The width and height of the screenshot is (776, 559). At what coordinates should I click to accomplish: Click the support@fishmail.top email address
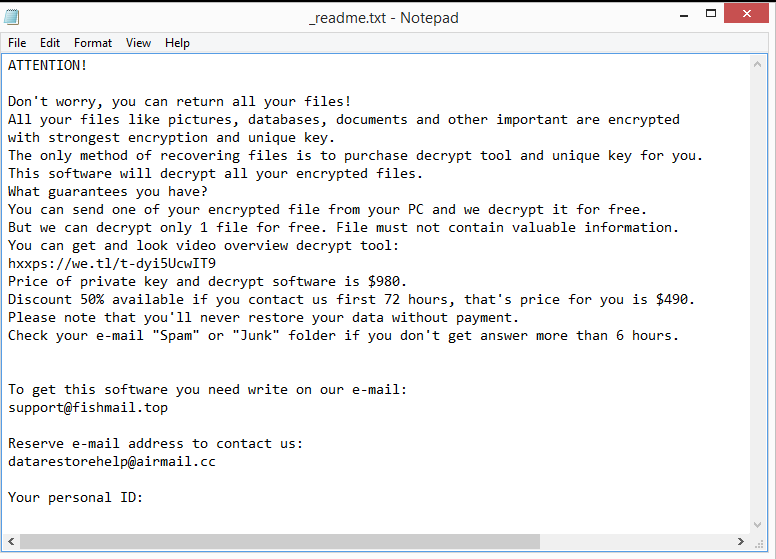pyautogui.click(x=88, y=408)
